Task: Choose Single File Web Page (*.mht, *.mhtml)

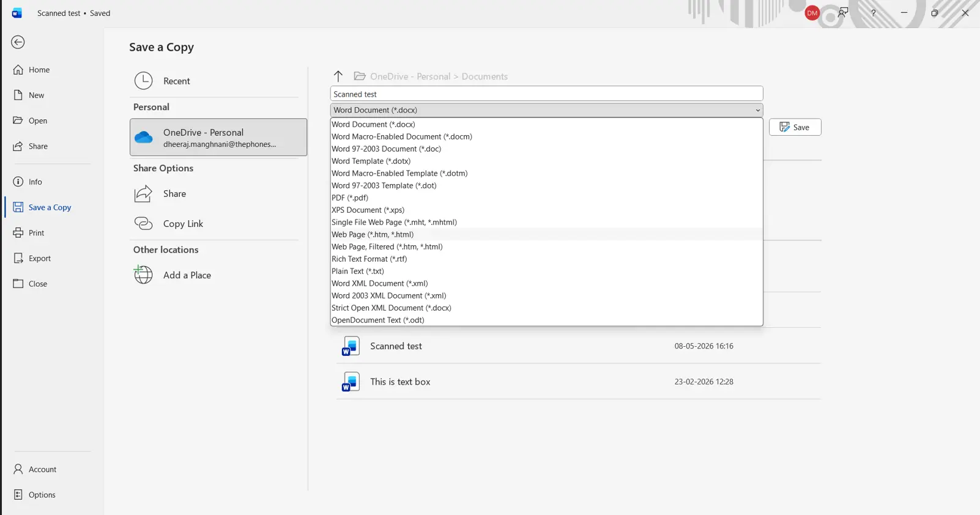Action: [546, 222]
